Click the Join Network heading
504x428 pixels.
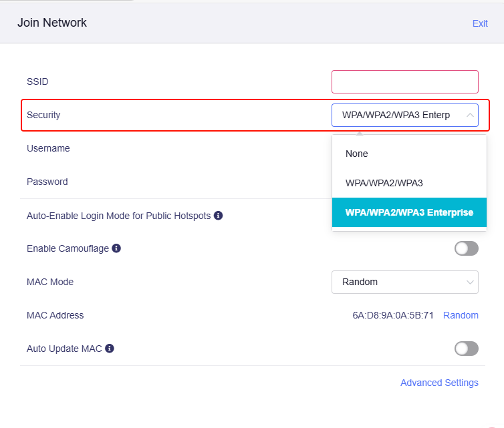(52, 23)
